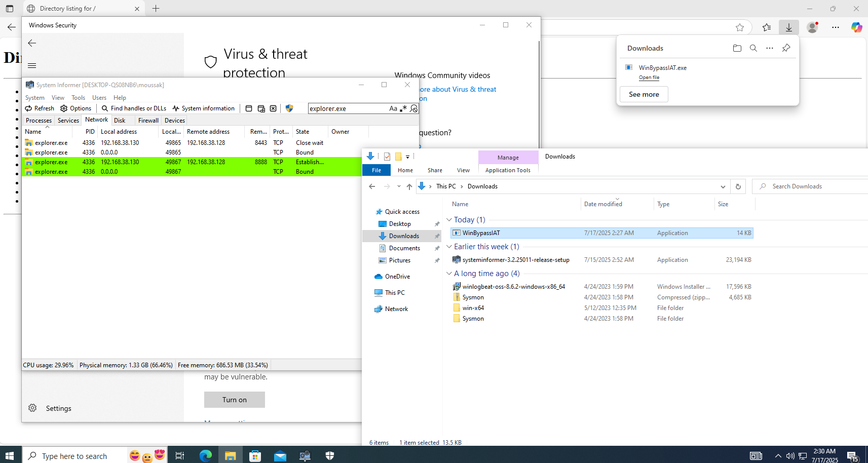Click the favorites star in Edge address bar

tap(740, 27)
